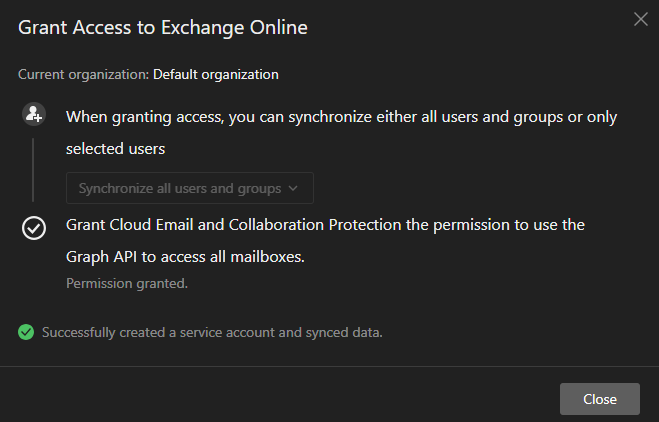Click the Current organization label
This screenshot has height=422, width=659.
(84, 74)
